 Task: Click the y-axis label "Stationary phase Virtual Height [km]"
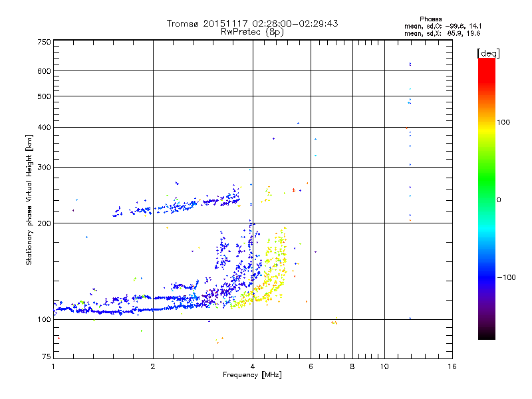(29, 199)
